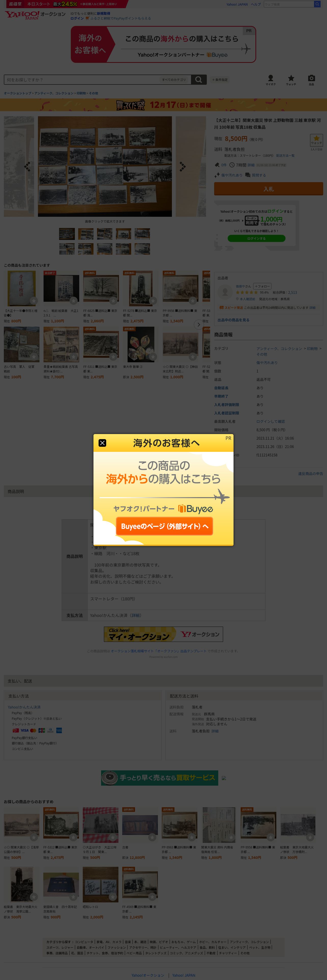Viewport: 327px width, 980px height.
Task: Open the My Auction (マイオク) person icon
Action: [271, 80]
